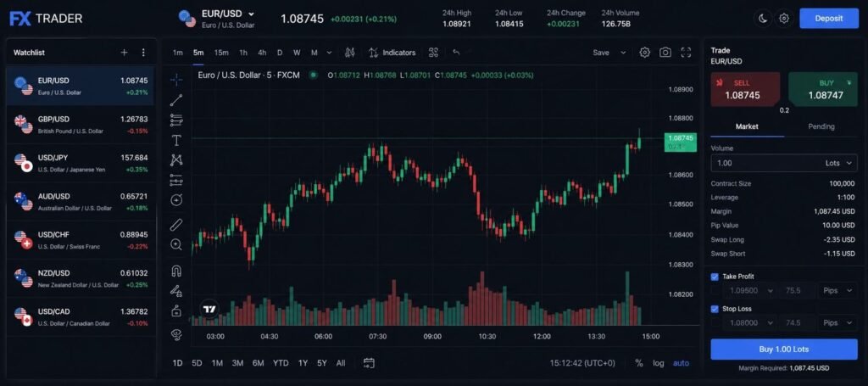The height and width of the screenshot is (386, 868).
Task: Take a chart snapshot with camera icon
Action: tap(665, 53)
